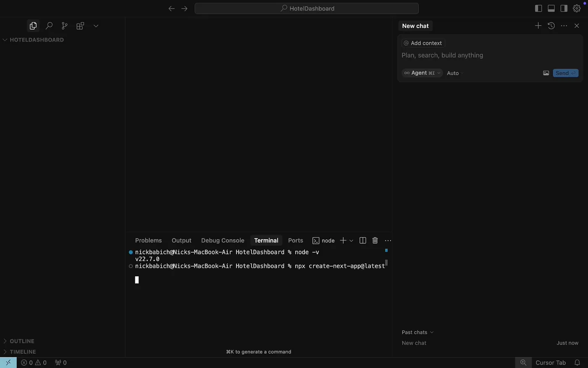Screen dimensions: 588x368
Task: Switch to the Ports tab
Action: click(295, 240)
